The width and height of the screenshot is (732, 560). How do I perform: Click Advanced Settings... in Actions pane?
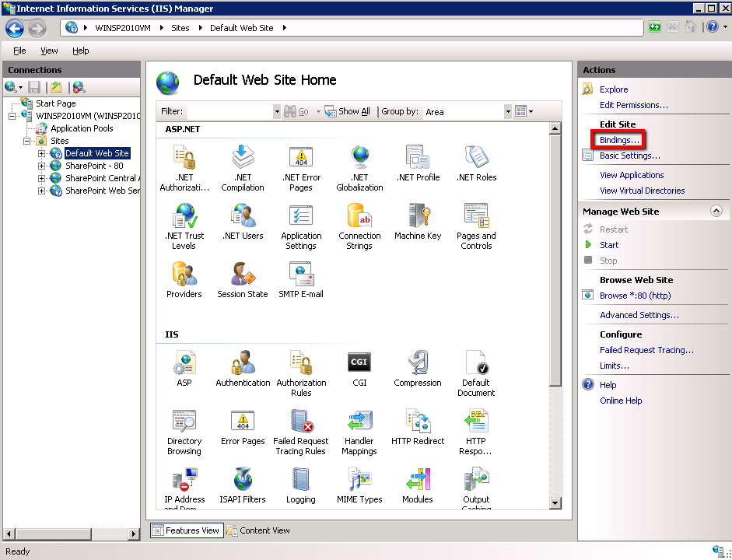tap(639, 315)
